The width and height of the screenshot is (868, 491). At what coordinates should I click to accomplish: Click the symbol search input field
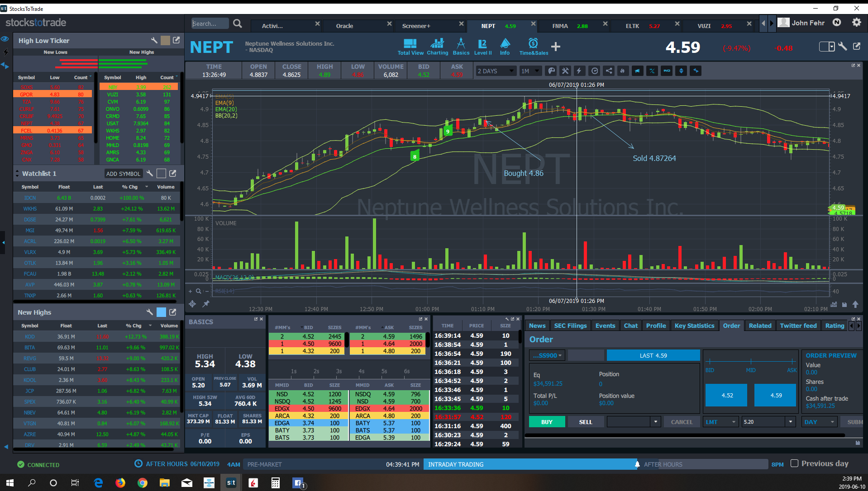click(210, 24)
